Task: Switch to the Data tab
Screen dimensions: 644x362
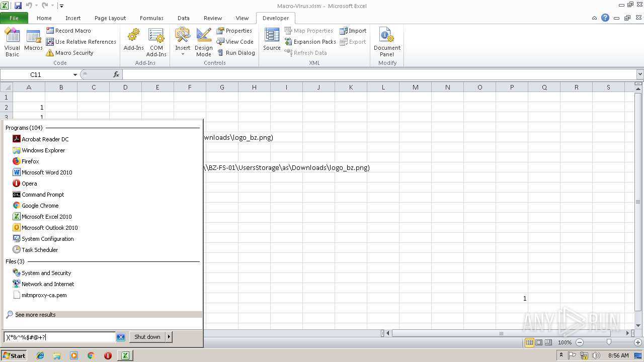Action: 184,18
